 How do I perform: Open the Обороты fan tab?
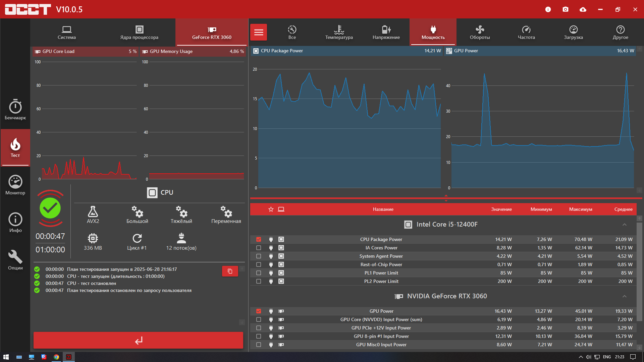480,33
